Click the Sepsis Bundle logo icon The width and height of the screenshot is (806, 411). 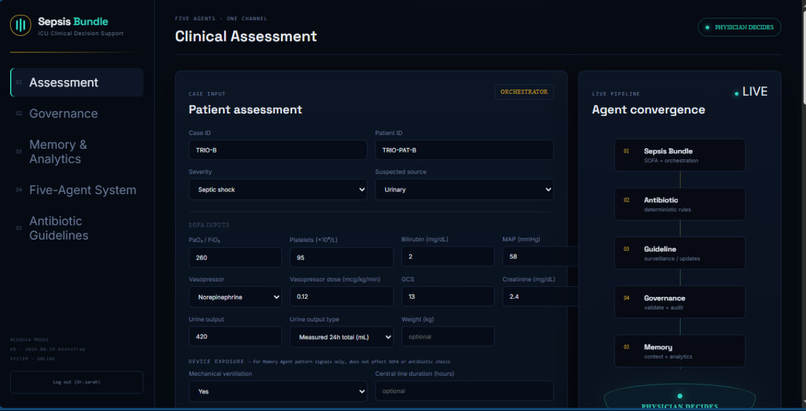click(21, 25)
